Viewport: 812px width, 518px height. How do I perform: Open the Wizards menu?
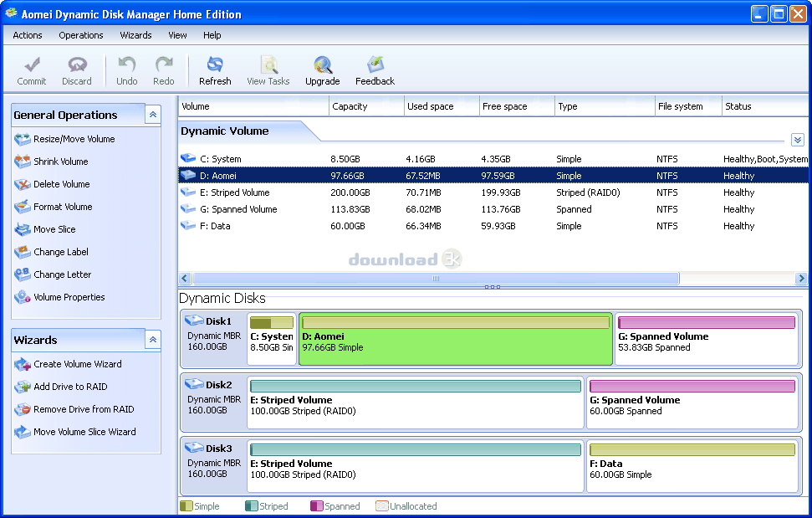(x=135, y=35)
